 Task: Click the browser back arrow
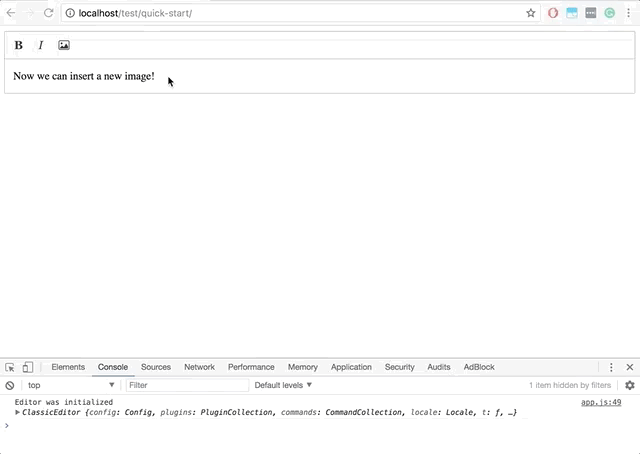10,13
